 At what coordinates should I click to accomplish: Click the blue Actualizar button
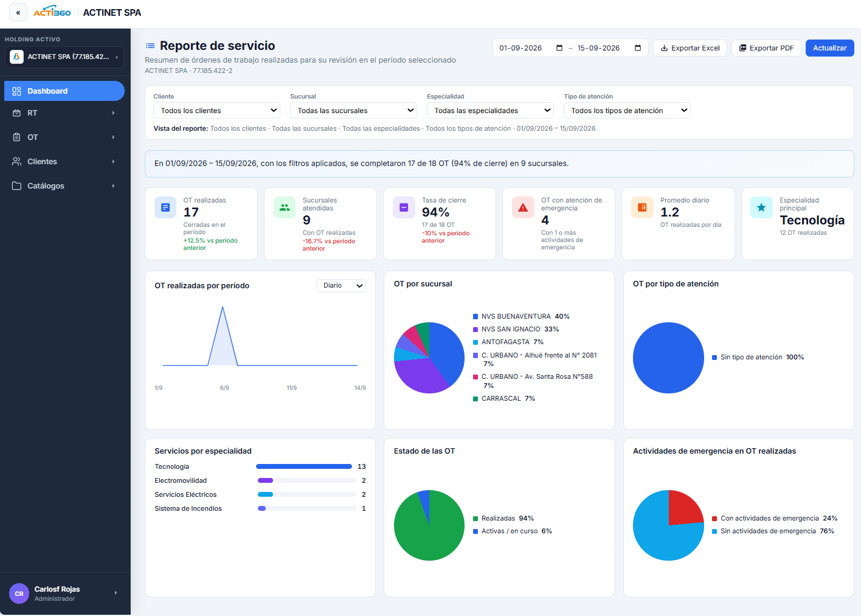830,48
